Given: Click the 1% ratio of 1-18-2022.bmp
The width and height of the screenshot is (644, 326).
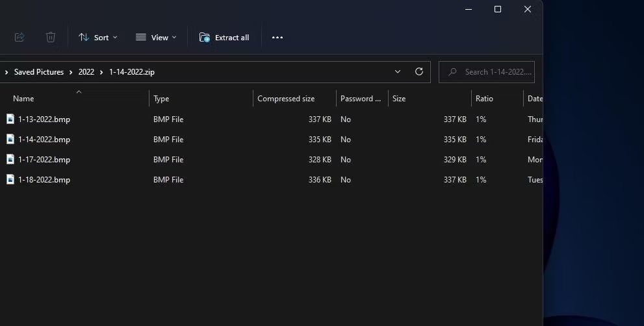Looking at the screenshot, I should pyautogui.click(x=481, y=179).
